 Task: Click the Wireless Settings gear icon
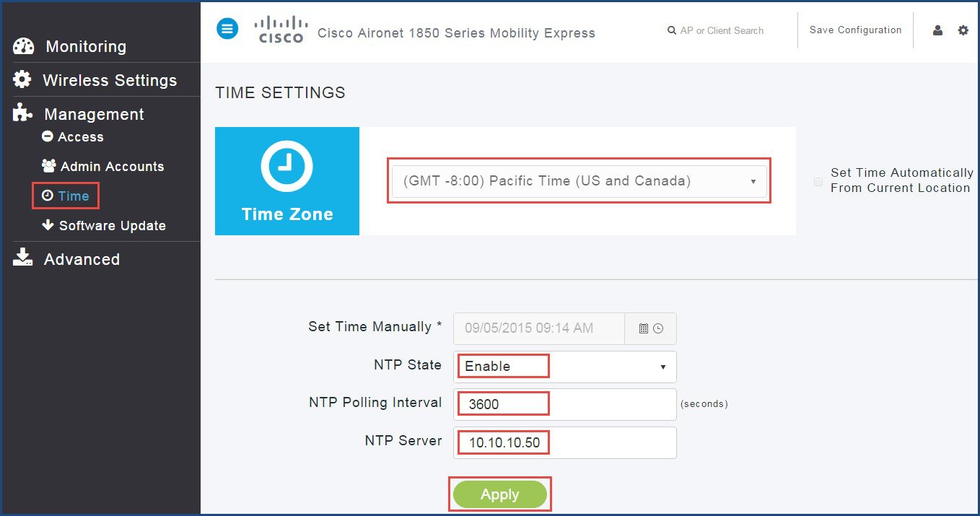(22, 79)
